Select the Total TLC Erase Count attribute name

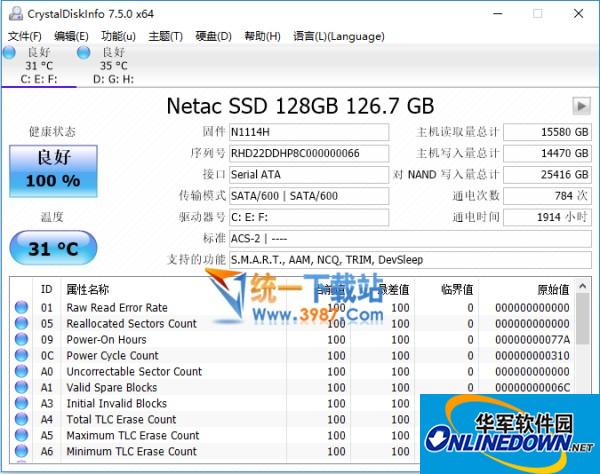point(121,420)
